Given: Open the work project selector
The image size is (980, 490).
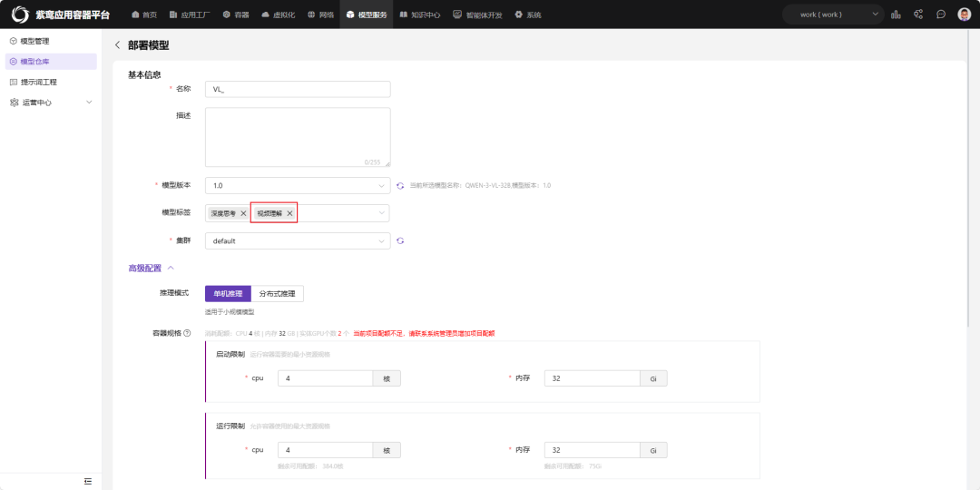Looking at the screenshot, I should [834, 15].
